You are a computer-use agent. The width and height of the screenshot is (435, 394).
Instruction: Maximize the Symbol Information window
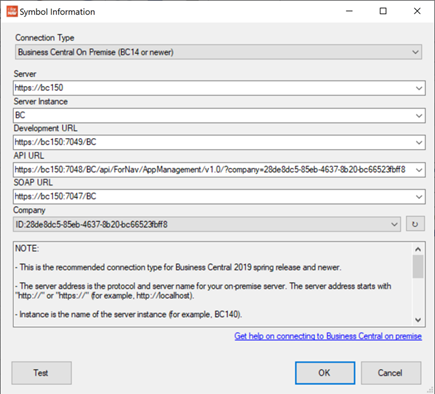click(x=383, y=11)
